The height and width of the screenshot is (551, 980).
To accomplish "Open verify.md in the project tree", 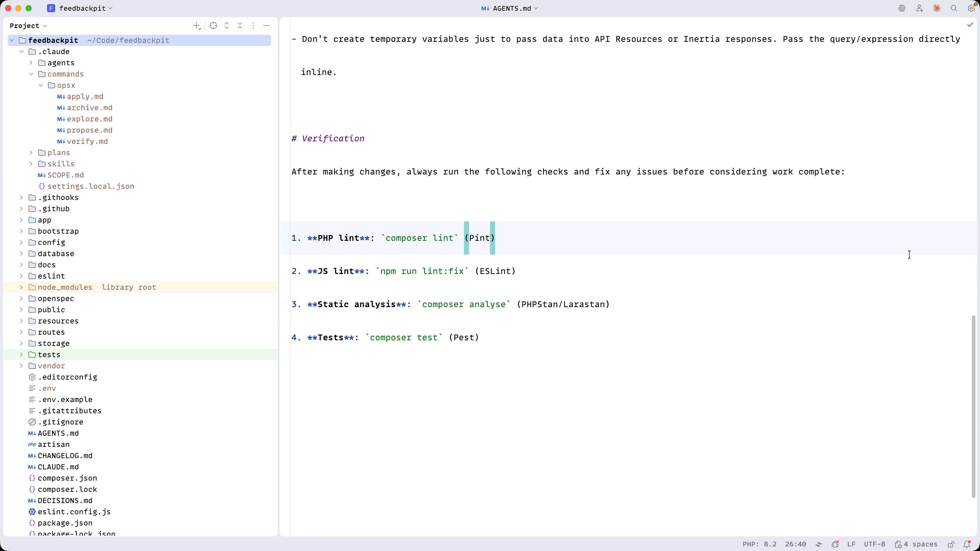I will (x=87, y=142).
